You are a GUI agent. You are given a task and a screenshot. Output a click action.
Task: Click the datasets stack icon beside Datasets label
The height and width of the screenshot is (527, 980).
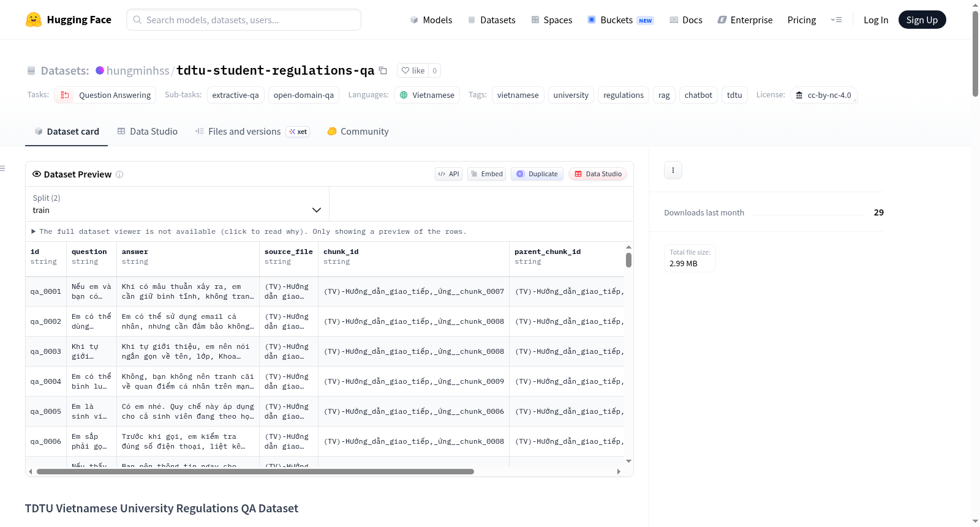coord(31,71)
